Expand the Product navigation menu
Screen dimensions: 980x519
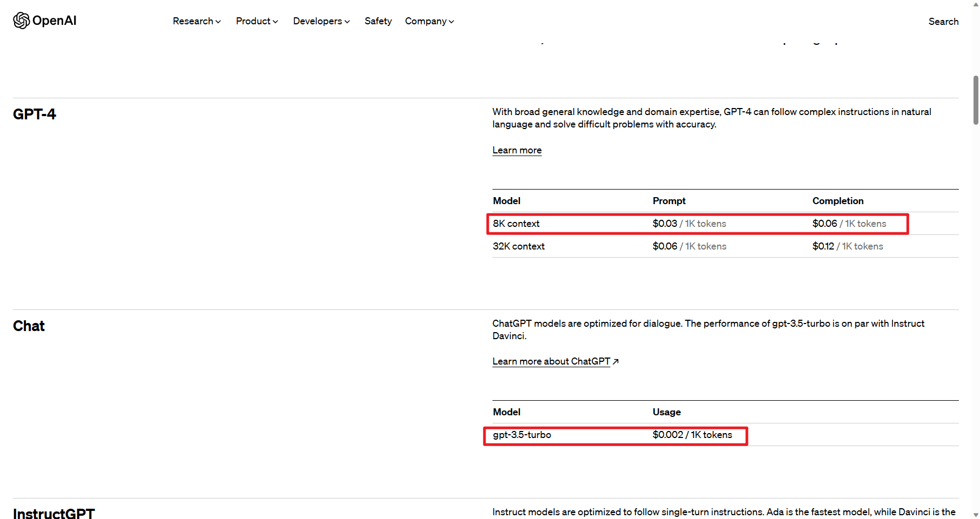[257, 21]
